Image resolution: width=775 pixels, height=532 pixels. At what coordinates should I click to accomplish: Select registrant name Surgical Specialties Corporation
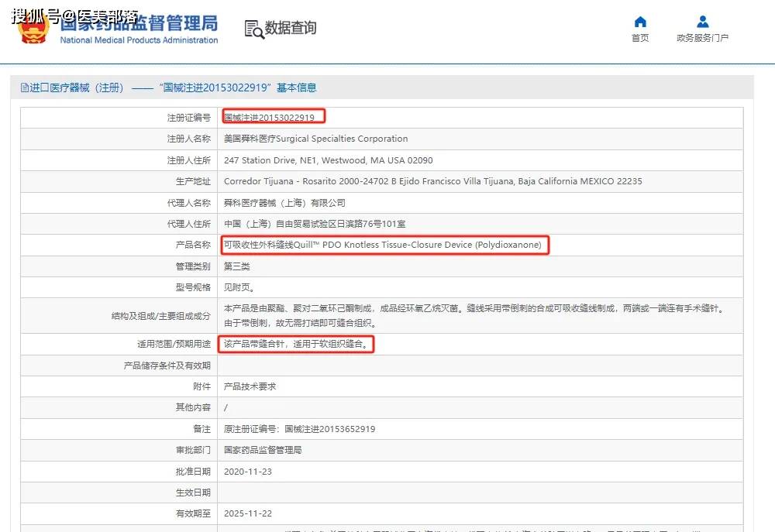pyautogui.click(x=316, y=139)
